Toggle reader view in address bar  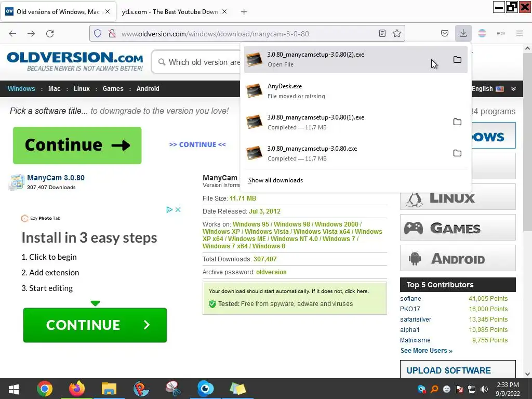coord(382,33)
